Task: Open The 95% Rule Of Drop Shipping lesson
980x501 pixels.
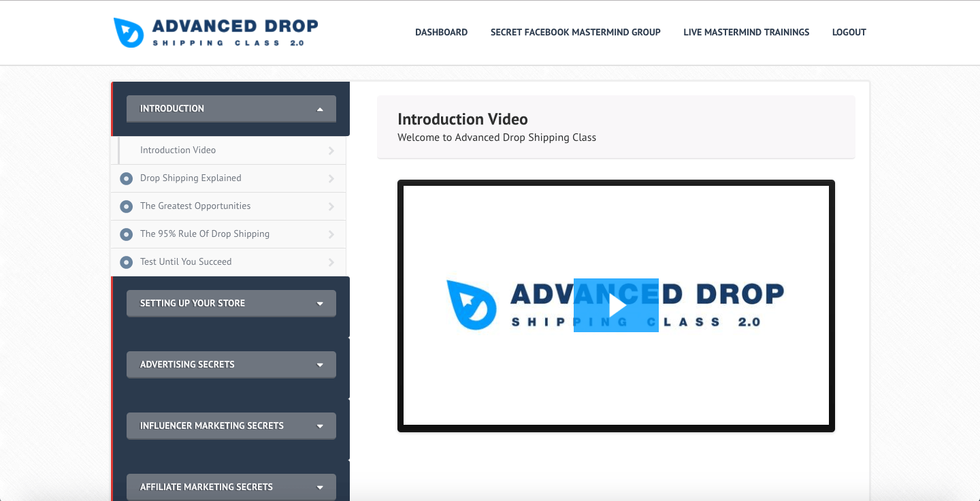Action: click(x=228, y=234)
